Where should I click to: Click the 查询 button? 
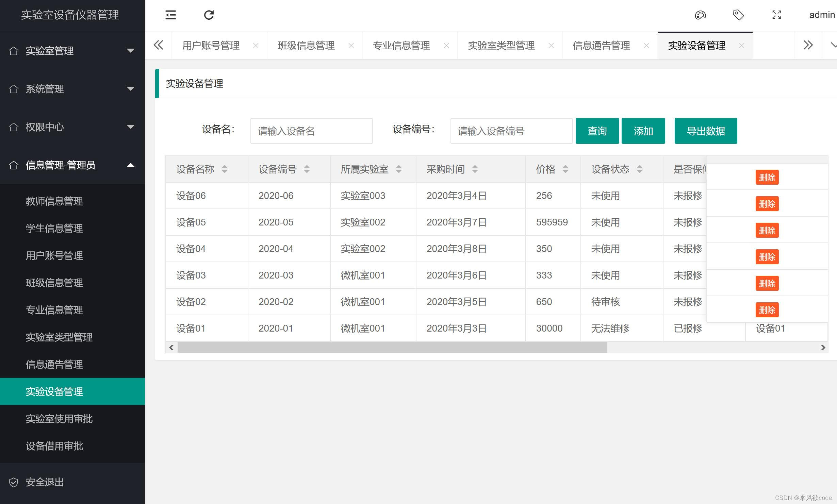click(597, 131)
